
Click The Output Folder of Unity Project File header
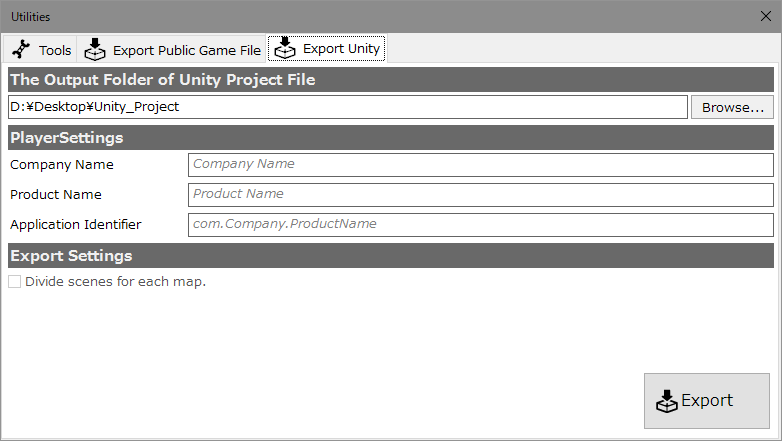tap(391, 80)
